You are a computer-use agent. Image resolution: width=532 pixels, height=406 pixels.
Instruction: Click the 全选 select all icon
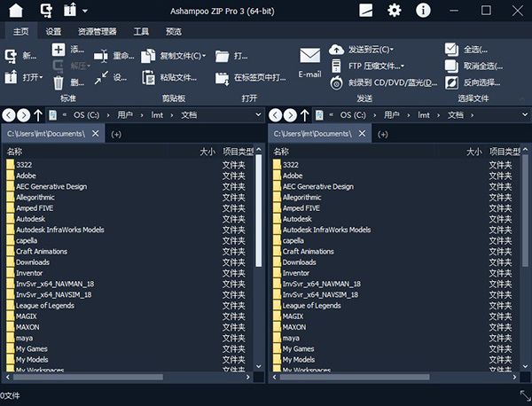pyautogui.click(x=452, y=50)
